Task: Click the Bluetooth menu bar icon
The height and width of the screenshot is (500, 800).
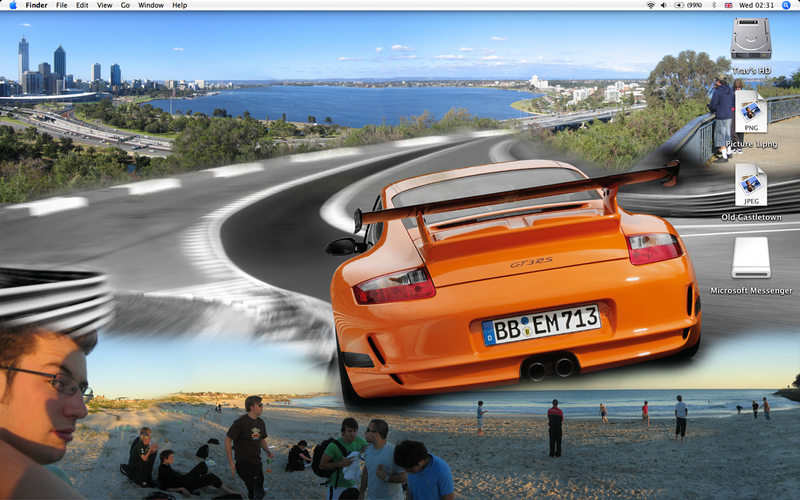Action: coord(716,5)
